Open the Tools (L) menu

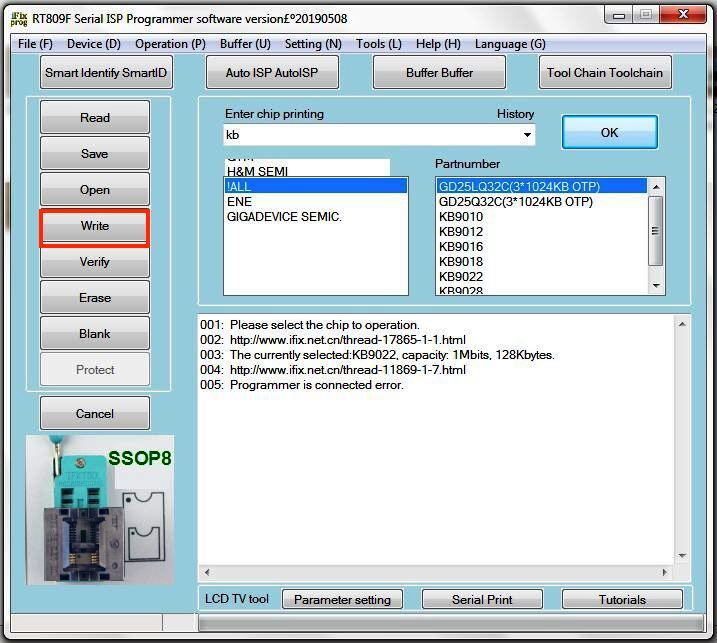click(378, 44)
